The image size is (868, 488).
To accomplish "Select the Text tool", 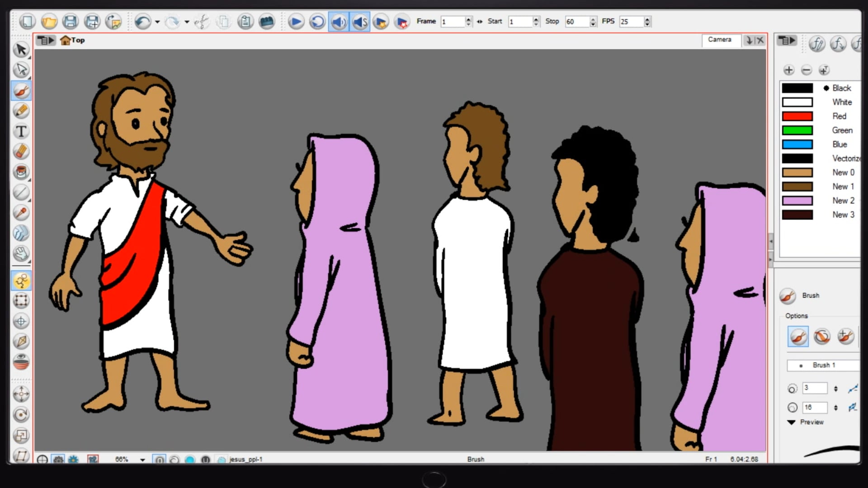I will (x=21, y=131).
